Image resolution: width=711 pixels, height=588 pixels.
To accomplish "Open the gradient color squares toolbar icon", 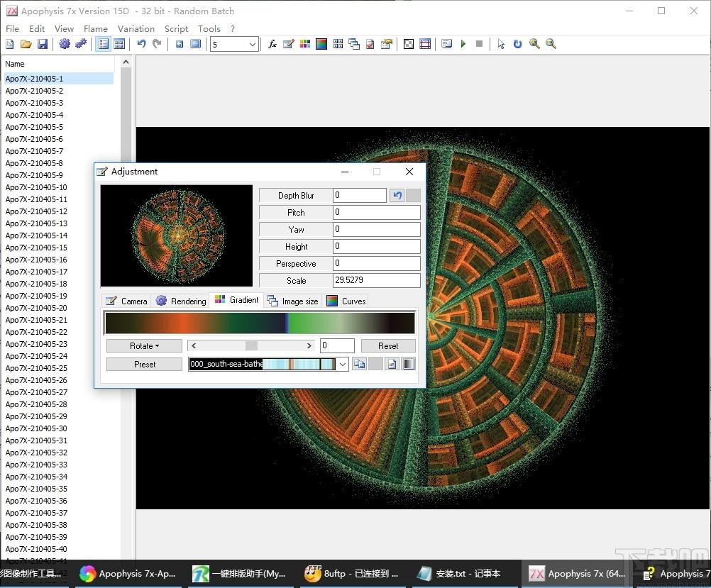I will [305, 44].
